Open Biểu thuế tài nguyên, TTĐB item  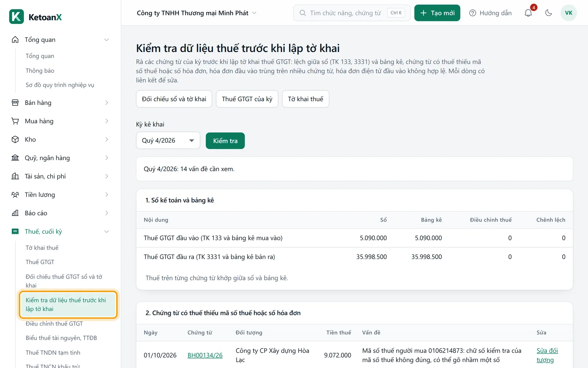pos(61,338)
